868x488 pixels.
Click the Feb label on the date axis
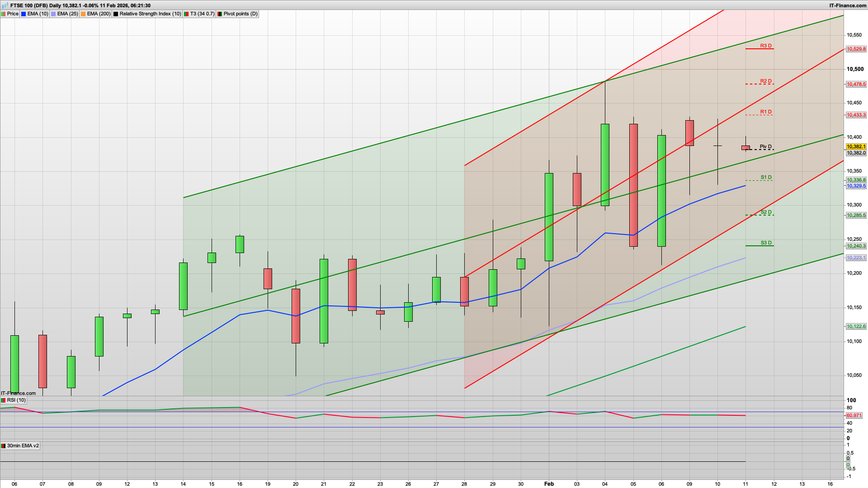click(x=549, y=483)
